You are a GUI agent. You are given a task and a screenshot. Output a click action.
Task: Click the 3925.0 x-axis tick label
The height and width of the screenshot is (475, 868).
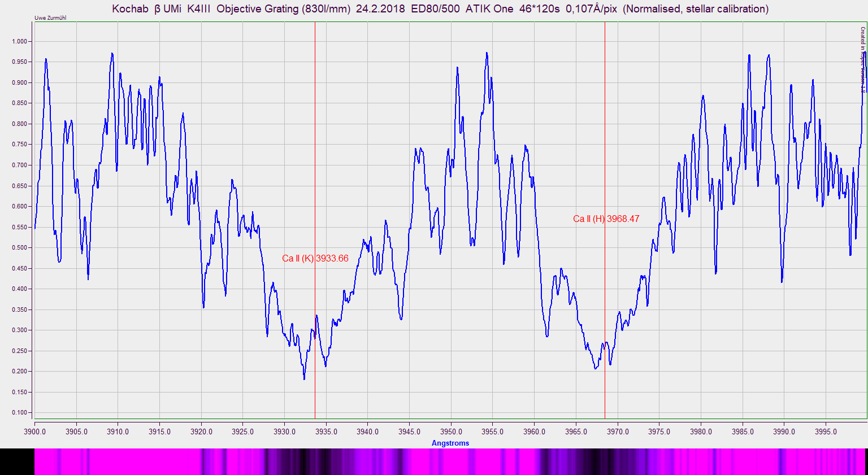click(242, 432)
